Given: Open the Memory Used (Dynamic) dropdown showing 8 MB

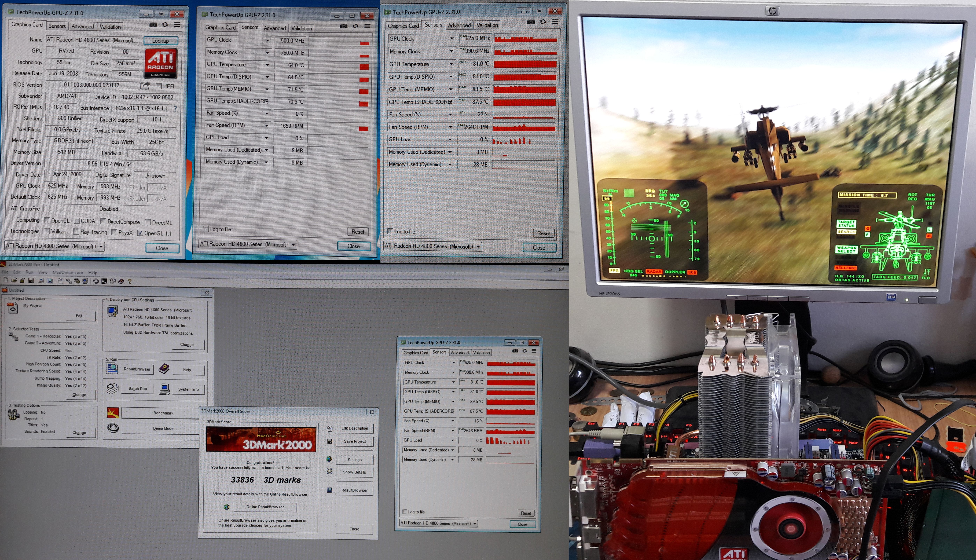Looking at the screenshot, I should coord(266,162).
